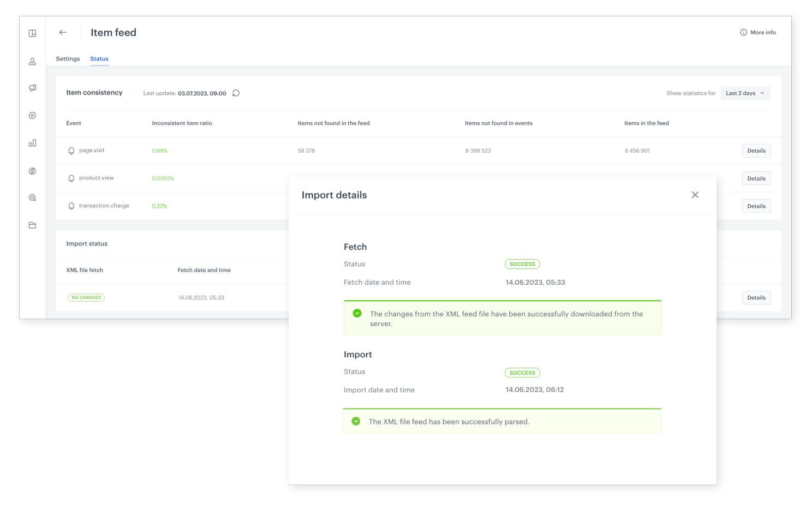Open More info at top right

(x=758, y=32)
